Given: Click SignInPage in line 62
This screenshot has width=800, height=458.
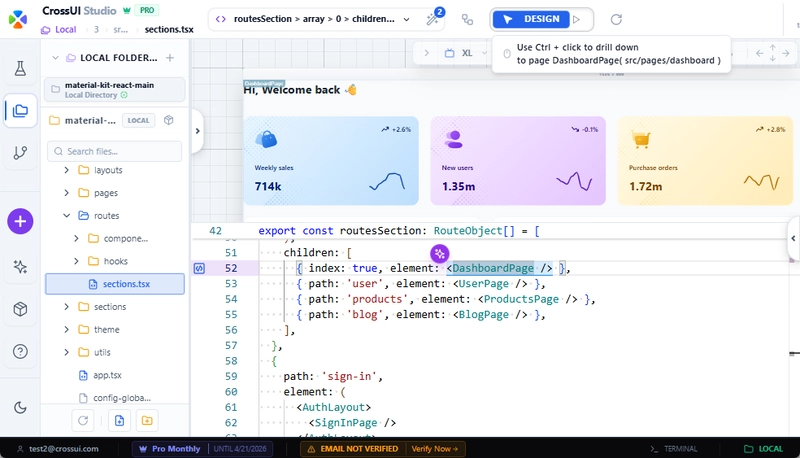Looking at the screenshot, I should [x=346, y=423].
